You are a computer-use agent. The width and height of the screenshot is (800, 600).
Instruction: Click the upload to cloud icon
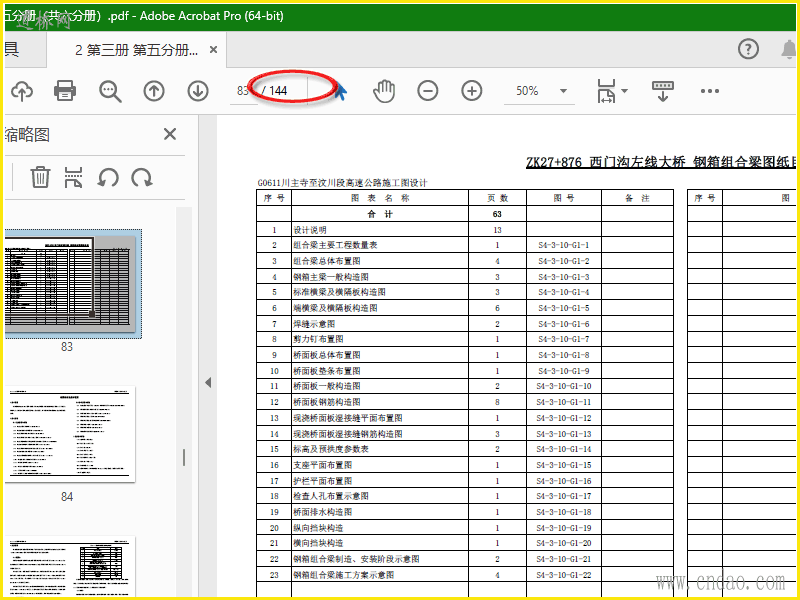(x=21, y=91)
